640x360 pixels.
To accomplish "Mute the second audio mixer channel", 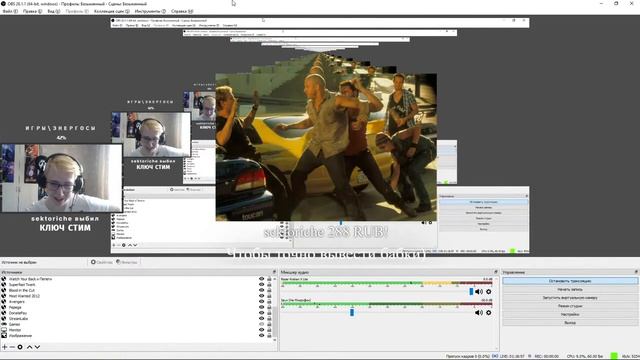I will click(x=479, y=313).
